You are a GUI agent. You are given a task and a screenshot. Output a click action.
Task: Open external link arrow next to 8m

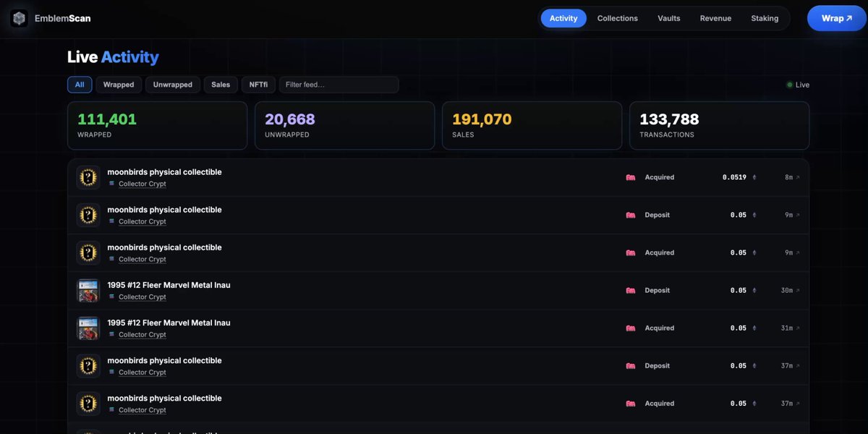(x=798, y=177)
